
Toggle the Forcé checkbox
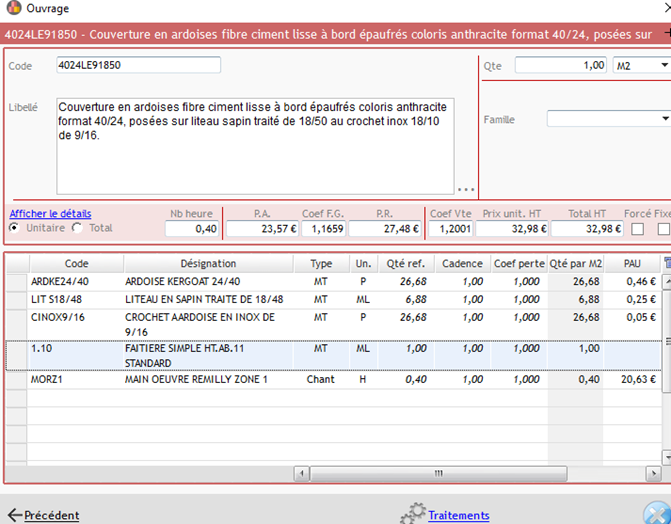637,229
